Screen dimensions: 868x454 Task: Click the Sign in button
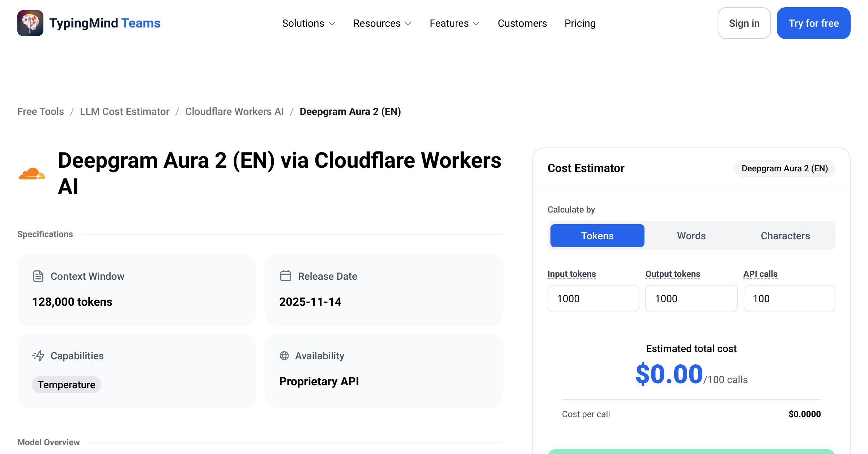tap(744, 23)
